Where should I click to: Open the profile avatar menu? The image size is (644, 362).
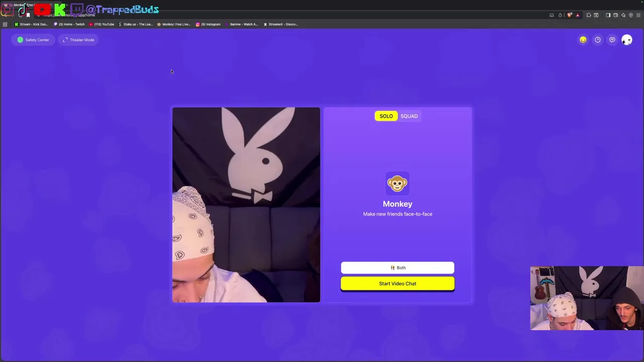coord(627,40)
